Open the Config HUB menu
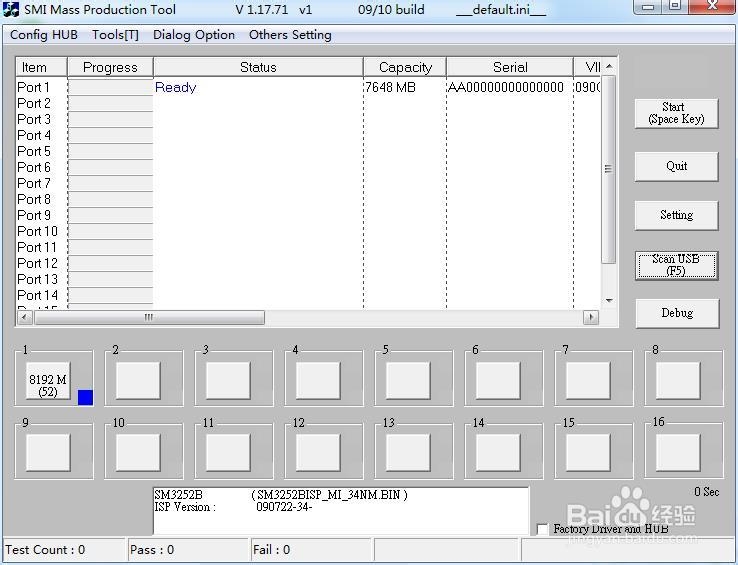This screenshot has height=565, width=738. coord(44,35)
